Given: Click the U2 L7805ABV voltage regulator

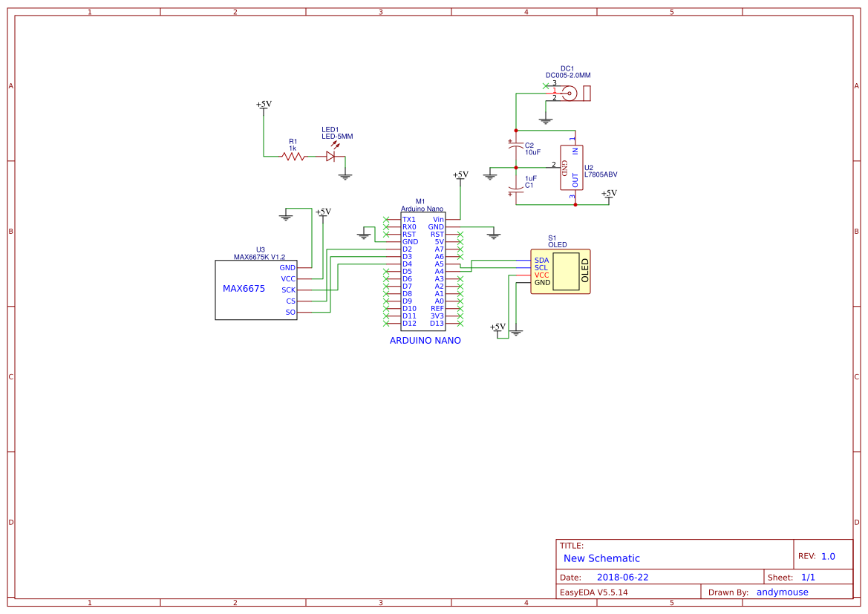Looking at the screenshot, I should point(572,167).
